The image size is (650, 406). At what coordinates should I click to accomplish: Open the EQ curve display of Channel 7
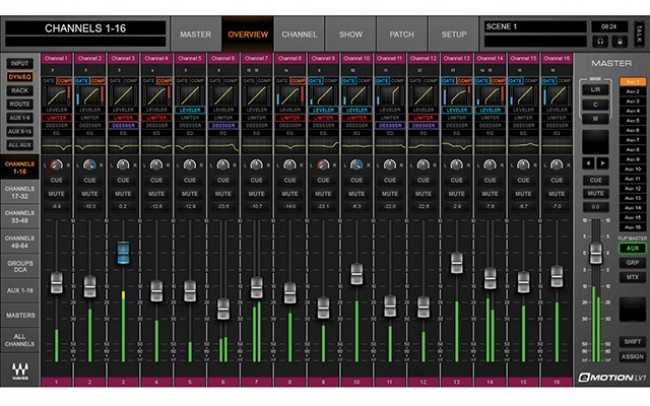pyautogui.click(x=256, y=145)
